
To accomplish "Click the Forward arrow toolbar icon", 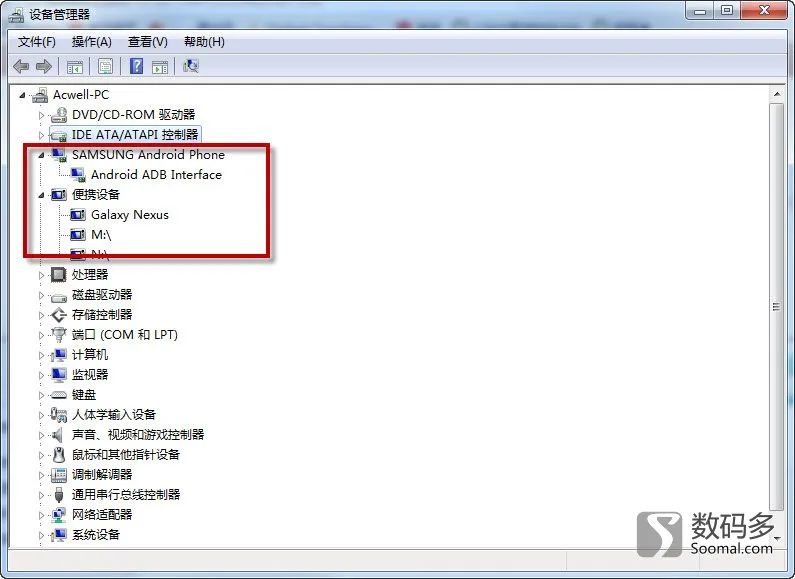I will pos(44,66).
